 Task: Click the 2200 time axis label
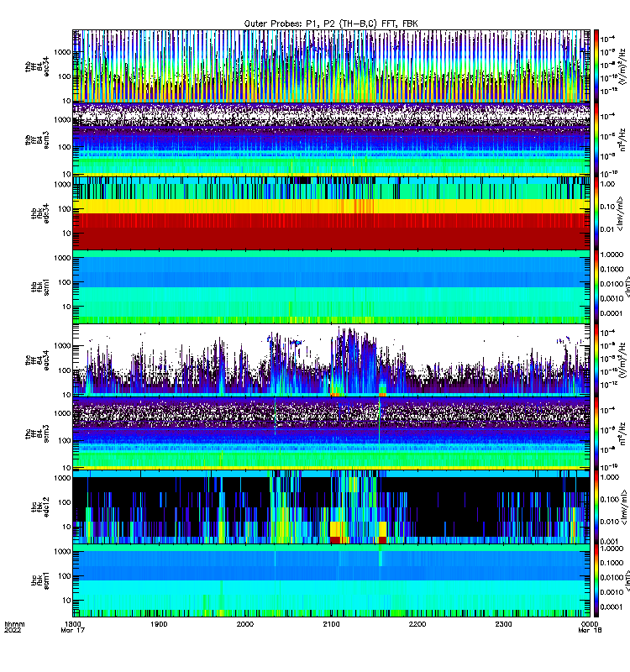point(417,624)
